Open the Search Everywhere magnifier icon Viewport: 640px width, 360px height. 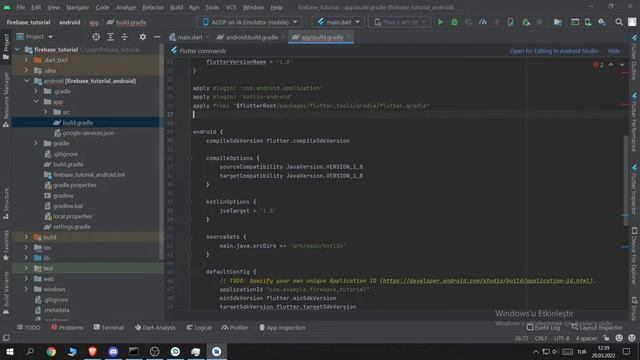619,22
